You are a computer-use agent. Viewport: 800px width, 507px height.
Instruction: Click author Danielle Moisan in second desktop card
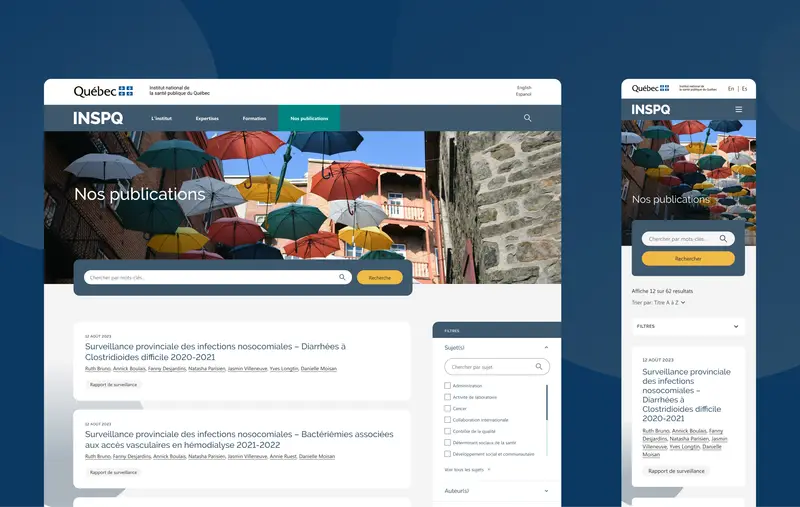pyautogui.click(x=317, y=457)
